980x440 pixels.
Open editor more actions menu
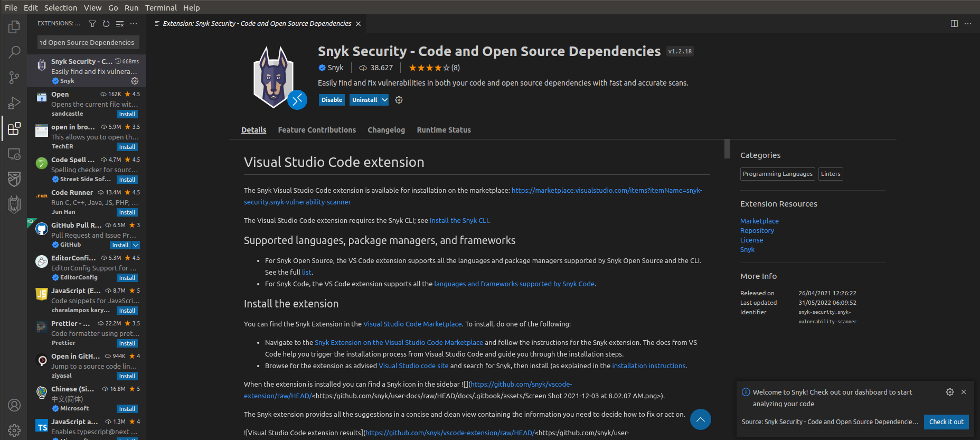point(968,24)
